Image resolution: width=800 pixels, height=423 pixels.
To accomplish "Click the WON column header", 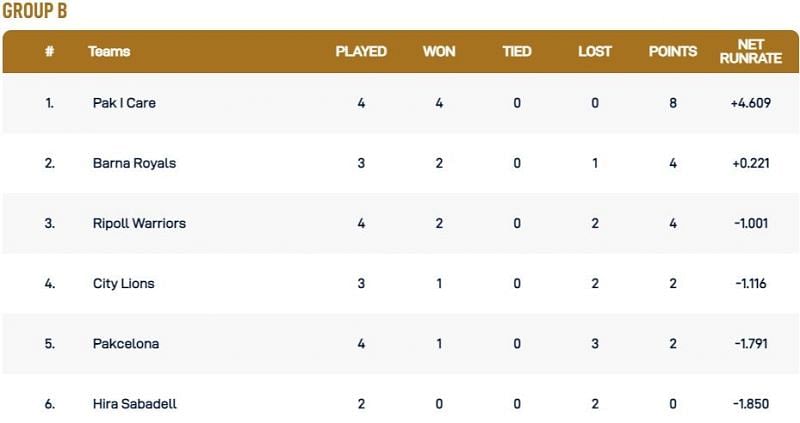I will pos(439,52).
